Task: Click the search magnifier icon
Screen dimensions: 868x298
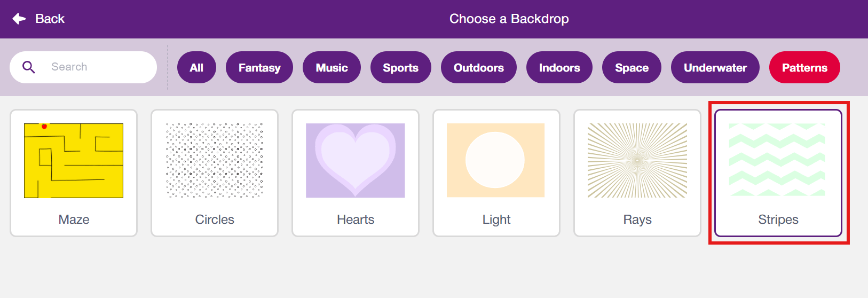Action: (x=29, y=67)
